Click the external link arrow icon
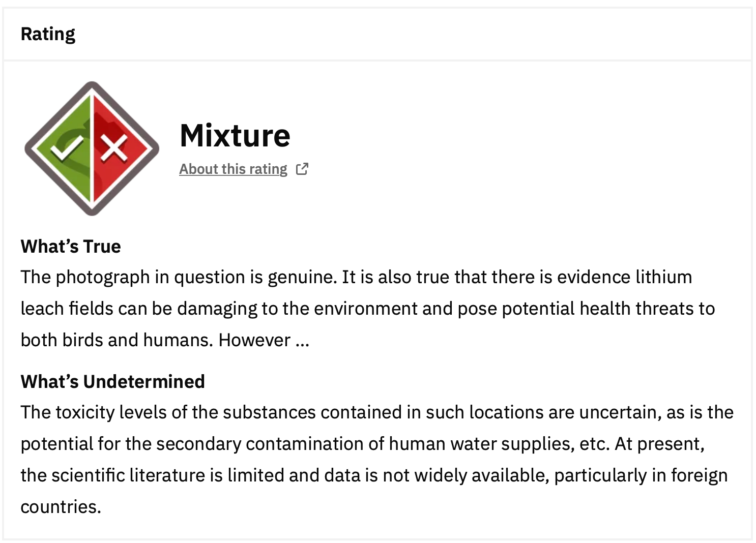The width and height of the screenshot is (756, 543). click(302, 169)
